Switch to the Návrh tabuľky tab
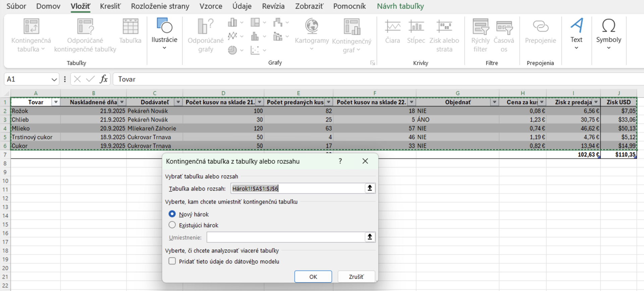Image resolution: width=644 pixels, height=291 pixels. click(400, 6)
